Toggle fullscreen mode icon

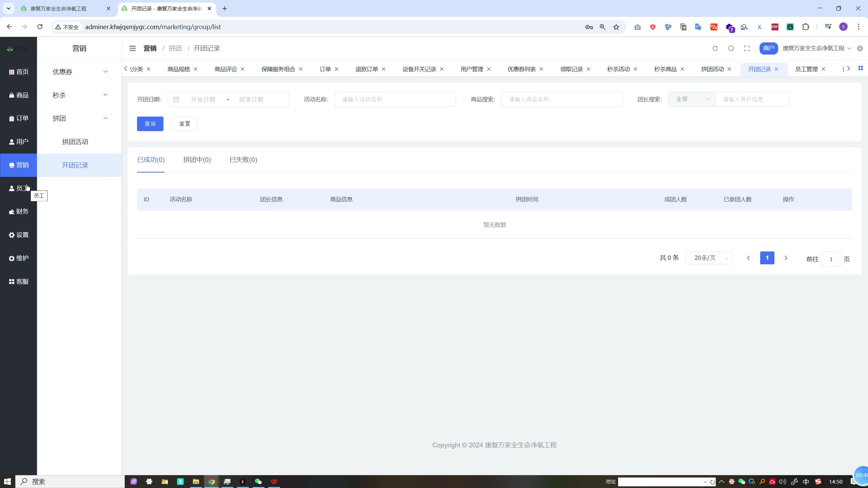click(747, 48)
